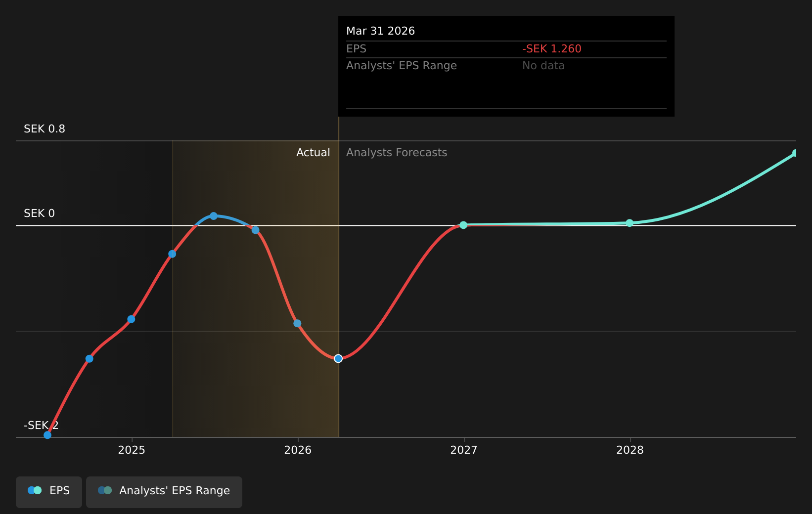Viewport: 812px width, 514px height.
Task: Click the 'EPS' label in the tooltip
Action: pyautogui.click(x=357, y=49)
